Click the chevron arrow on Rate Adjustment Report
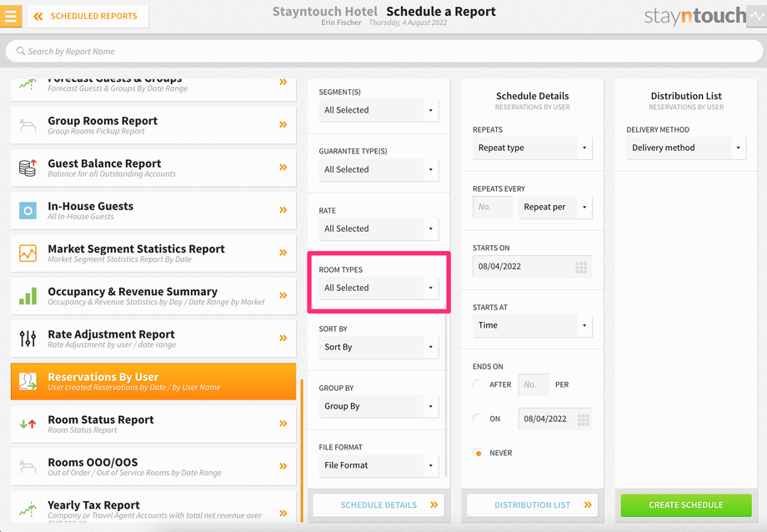Screen dimensions: 767x532 tap(283, 338)
